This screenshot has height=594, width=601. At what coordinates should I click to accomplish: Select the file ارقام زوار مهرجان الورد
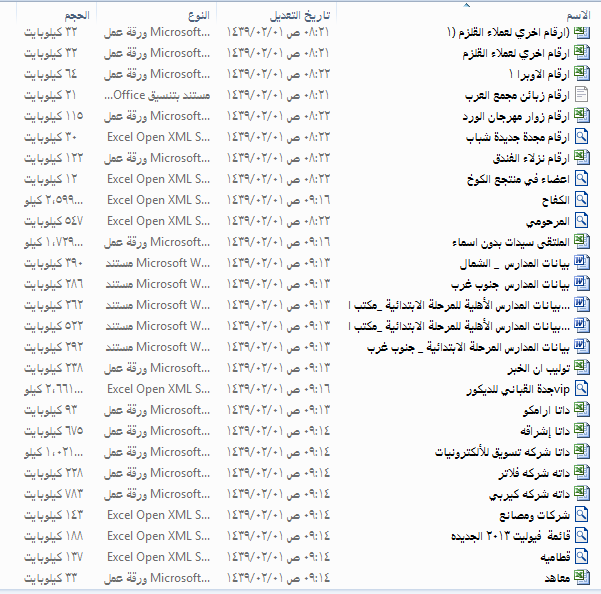516,116
